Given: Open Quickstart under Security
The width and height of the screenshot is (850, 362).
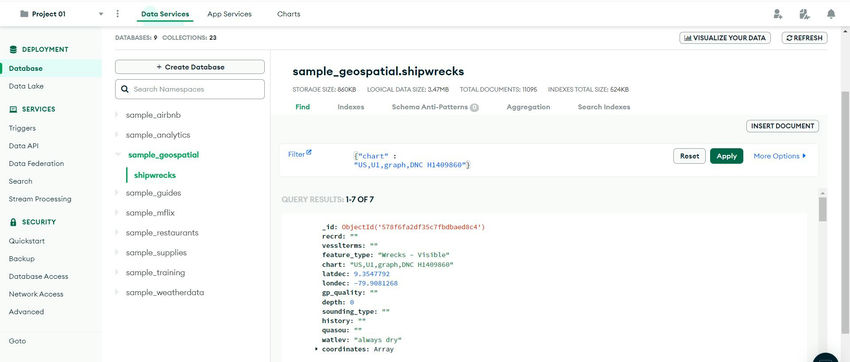Looking at the screenshot, I should 27,241.
